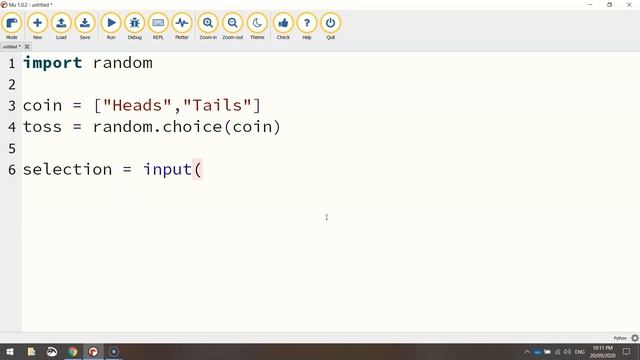Screen dimensions: 640x360
Task: Open Mu settings gear in status bar
Action: click(635, 338)
